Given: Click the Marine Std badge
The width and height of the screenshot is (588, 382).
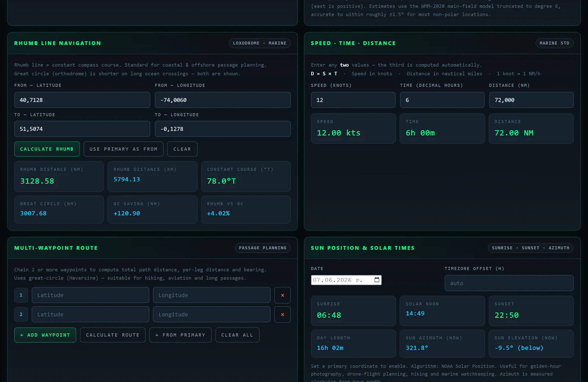Looking at the screenshot, I should click(555, 43).
